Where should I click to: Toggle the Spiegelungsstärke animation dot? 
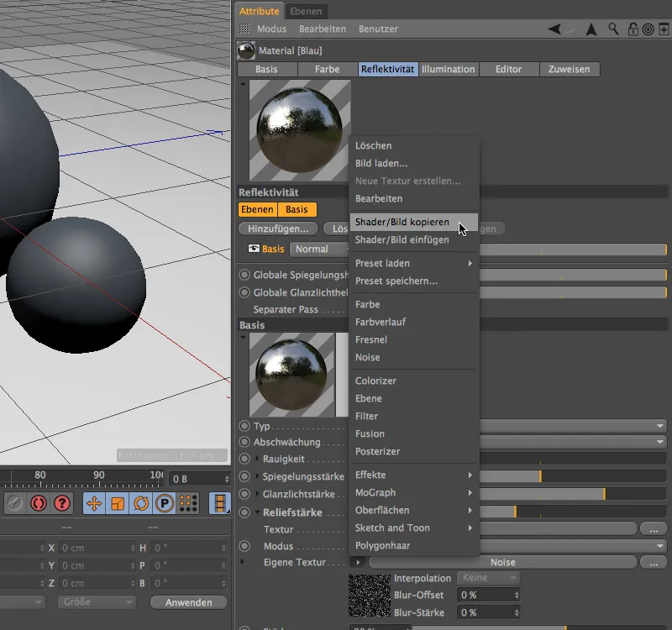(244, 476)
